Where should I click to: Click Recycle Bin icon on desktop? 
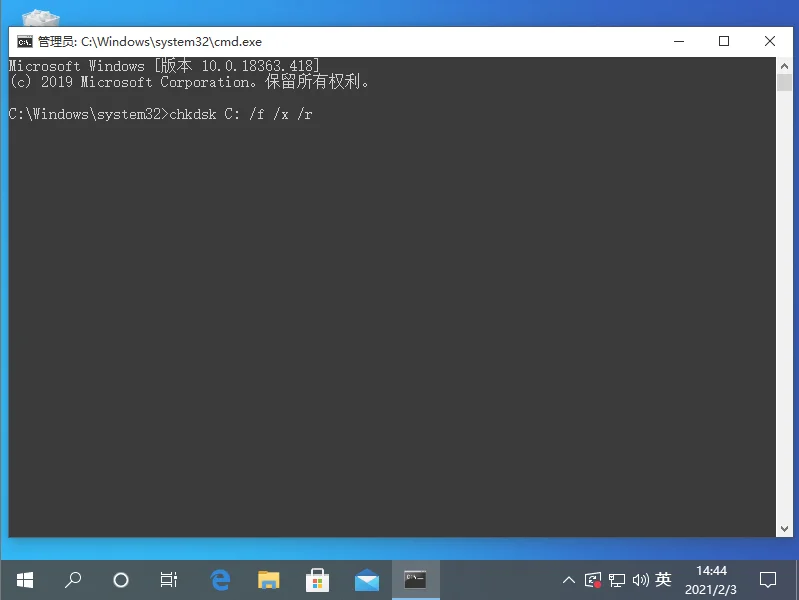tap(41, 18)
